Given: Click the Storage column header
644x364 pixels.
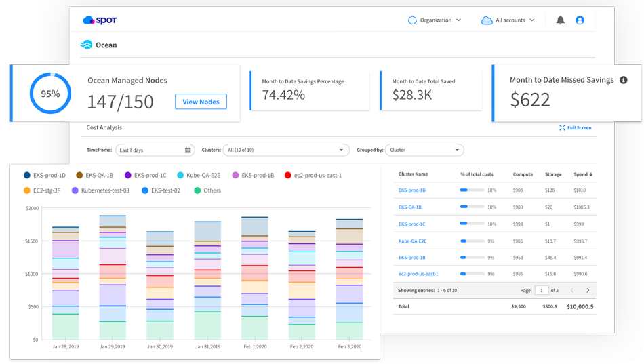Looking at the screenshot, I should pos(552,174).
